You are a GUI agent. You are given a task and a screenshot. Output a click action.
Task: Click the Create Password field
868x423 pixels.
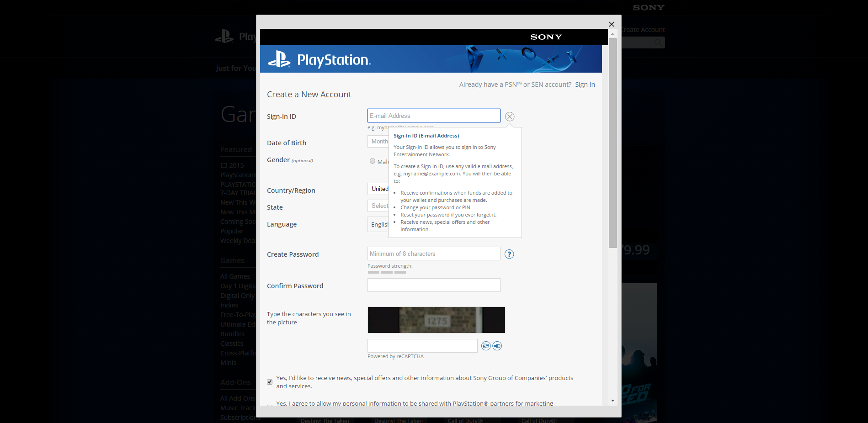tap(434, 254)
